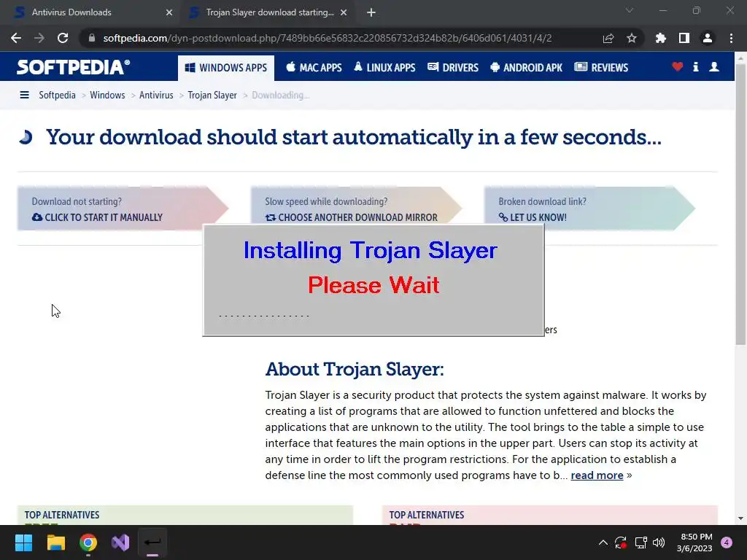Click the installer app taskbar icon
The image size is (747, 560).
click(152, 542)
